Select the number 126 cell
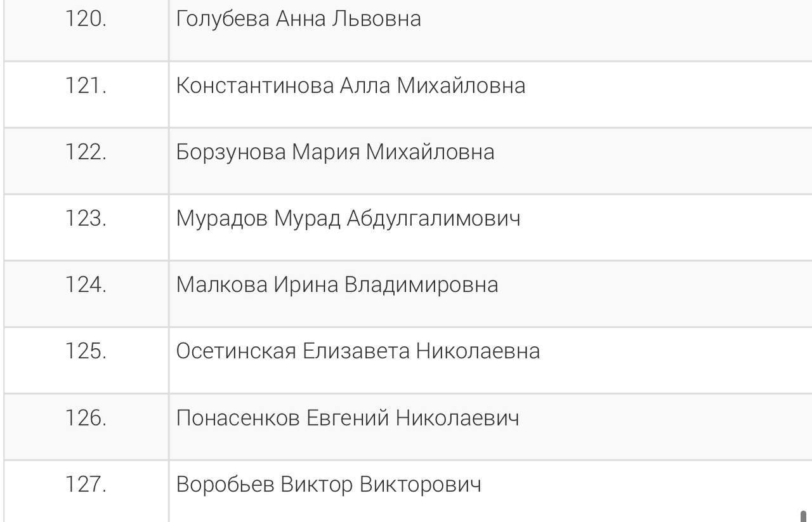This screenshot has width=812, height=522. click(86, 418)
